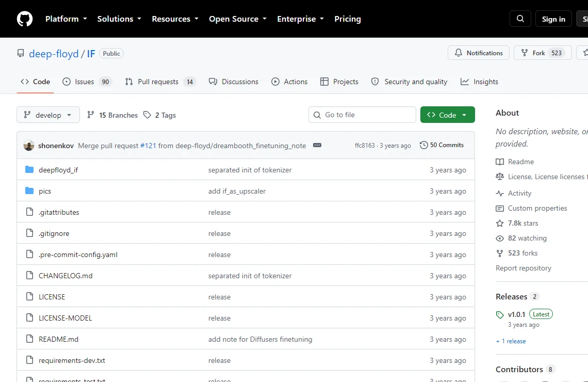The width and height of the screenshot is (588, 382).
Task: Open the Releases heading link
Action: pos(517,296)
